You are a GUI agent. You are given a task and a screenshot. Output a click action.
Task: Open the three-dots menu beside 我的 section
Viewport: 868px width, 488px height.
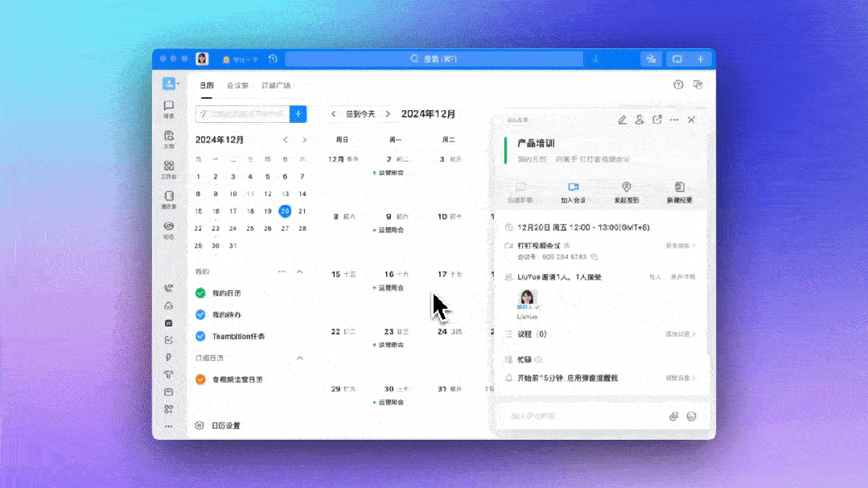pyautogui.click(x=282, y=272)
